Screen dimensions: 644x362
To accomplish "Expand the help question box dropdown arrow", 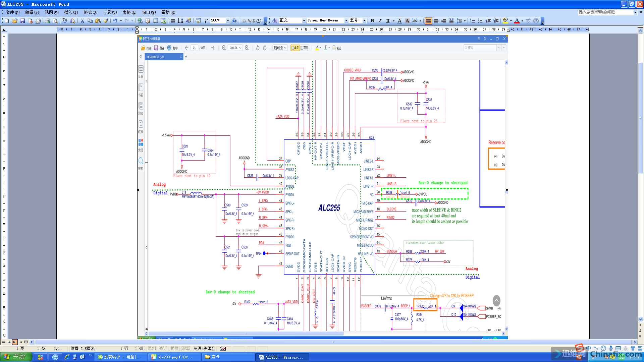I will point(635,12).
